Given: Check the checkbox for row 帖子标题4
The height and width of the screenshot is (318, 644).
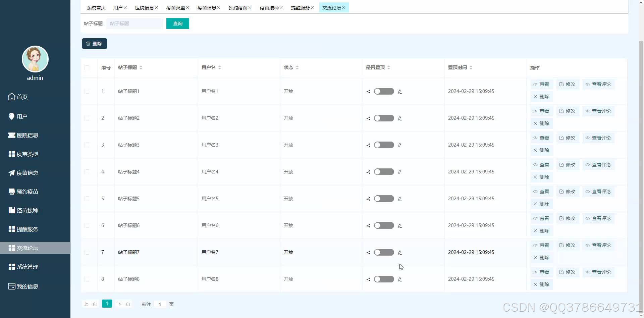Looking at the screenshot, I should [87, 172].
